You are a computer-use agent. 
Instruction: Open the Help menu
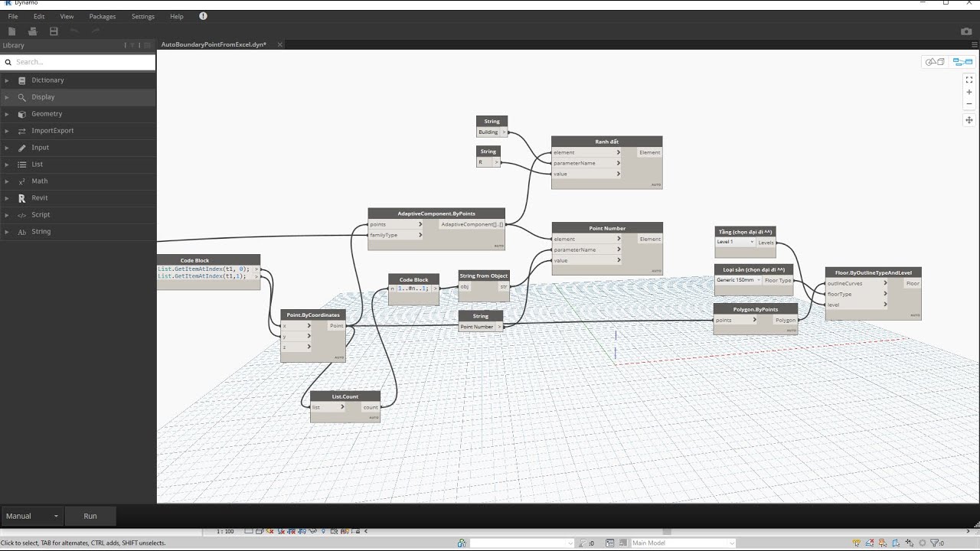tap(176, 16)
